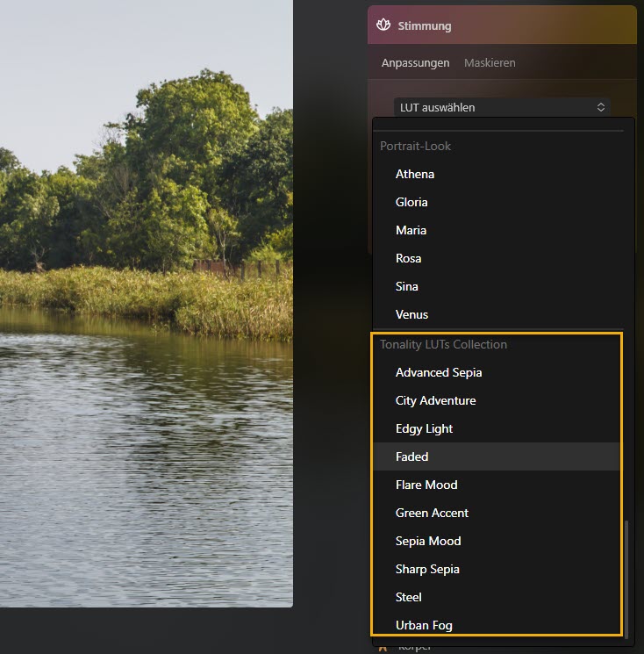
Task: Select the highlighted Faded LUT
Action: coord(497,456)
